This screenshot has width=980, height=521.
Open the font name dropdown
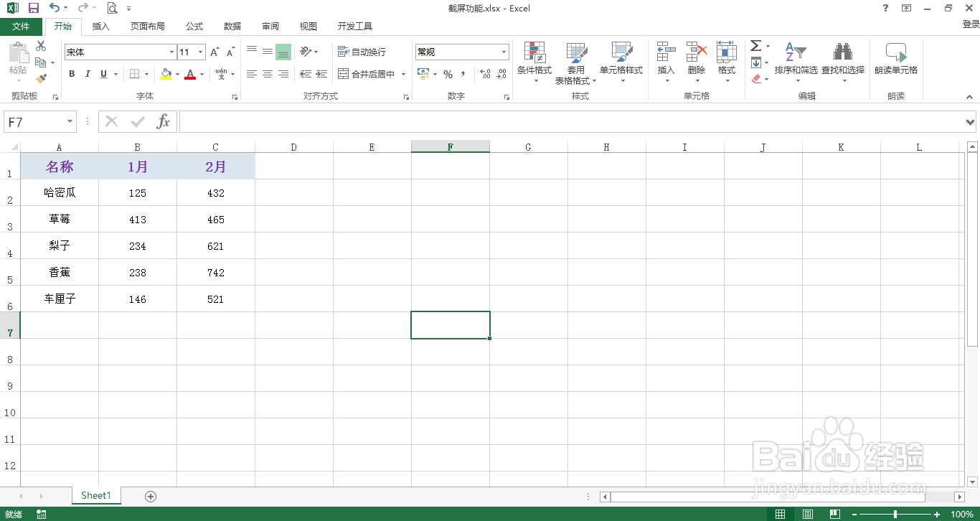(171, 52)
